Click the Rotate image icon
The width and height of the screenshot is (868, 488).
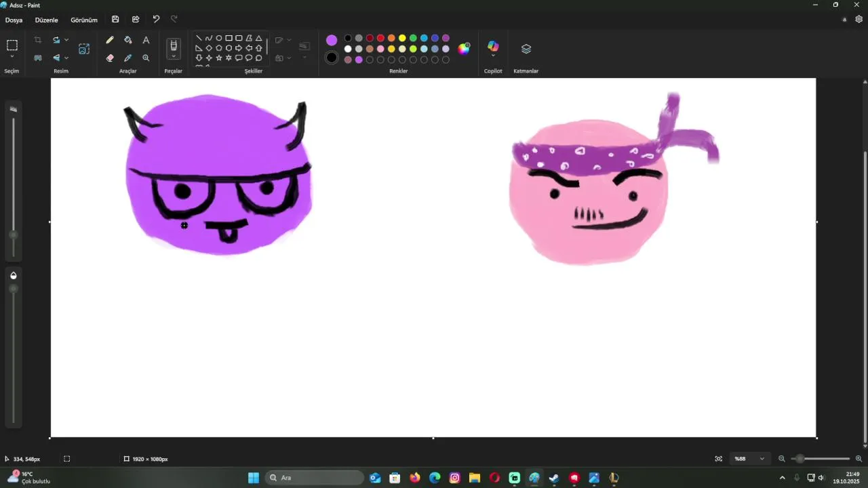pos(56,40)
